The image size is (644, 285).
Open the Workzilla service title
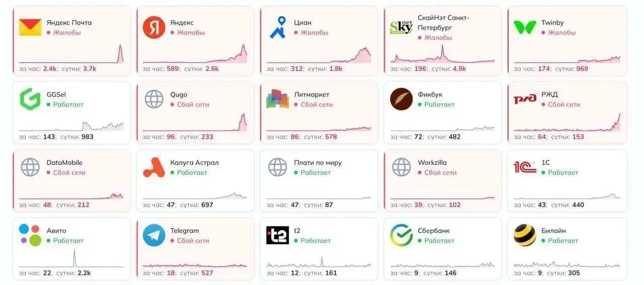(432, 163)
